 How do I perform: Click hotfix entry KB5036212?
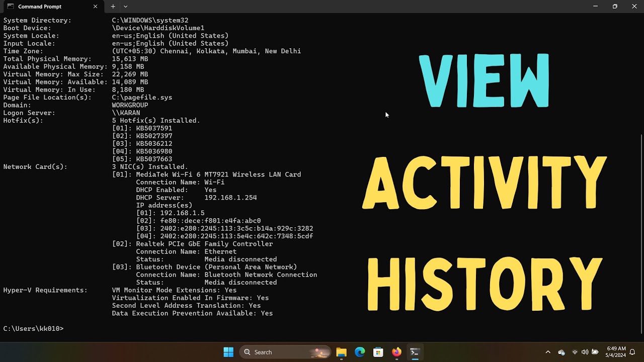pos(154,143)
